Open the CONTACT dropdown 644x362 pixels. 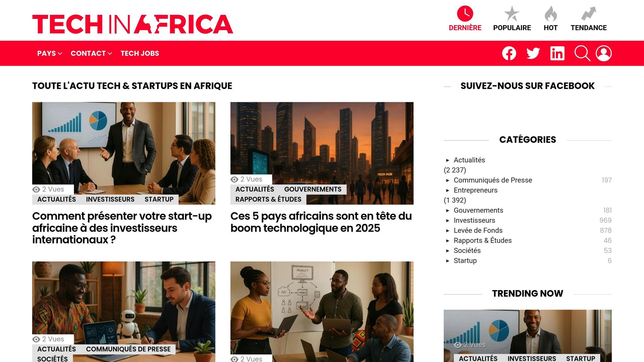coord(91,53)
